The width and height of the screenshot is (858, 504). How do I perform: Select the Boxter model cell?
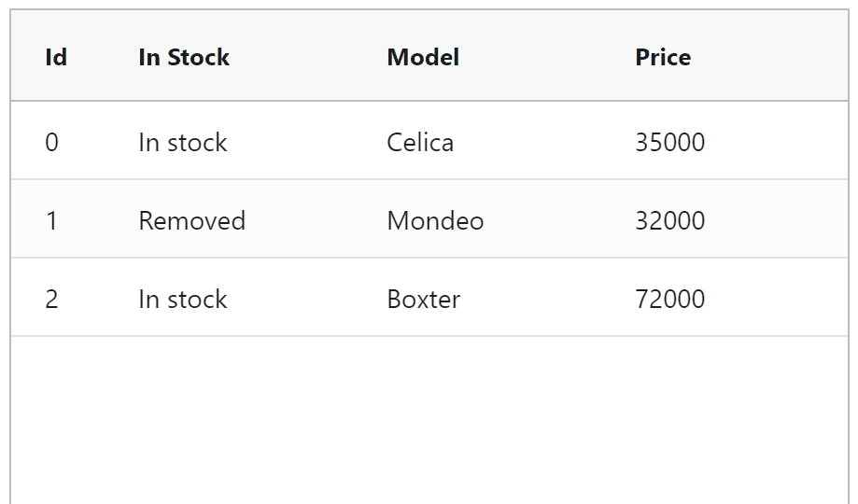click(423, 299)
